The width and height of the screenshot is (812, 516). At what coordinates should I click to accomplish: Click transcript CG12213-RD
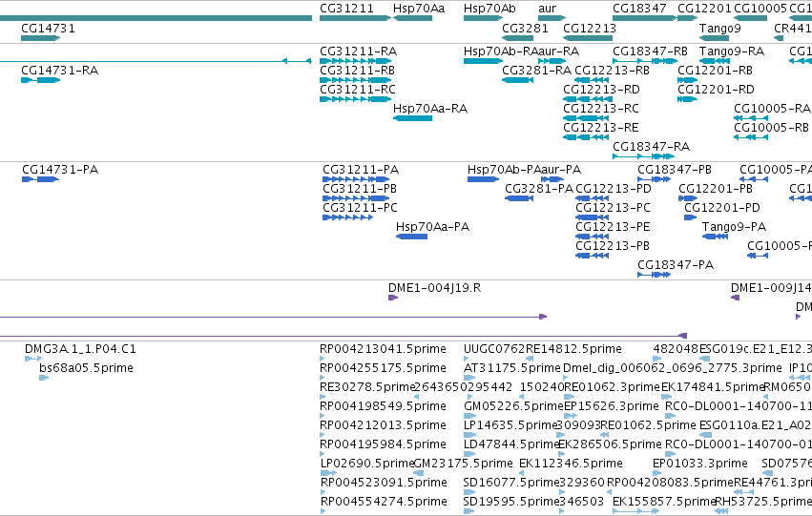point(586,99)
